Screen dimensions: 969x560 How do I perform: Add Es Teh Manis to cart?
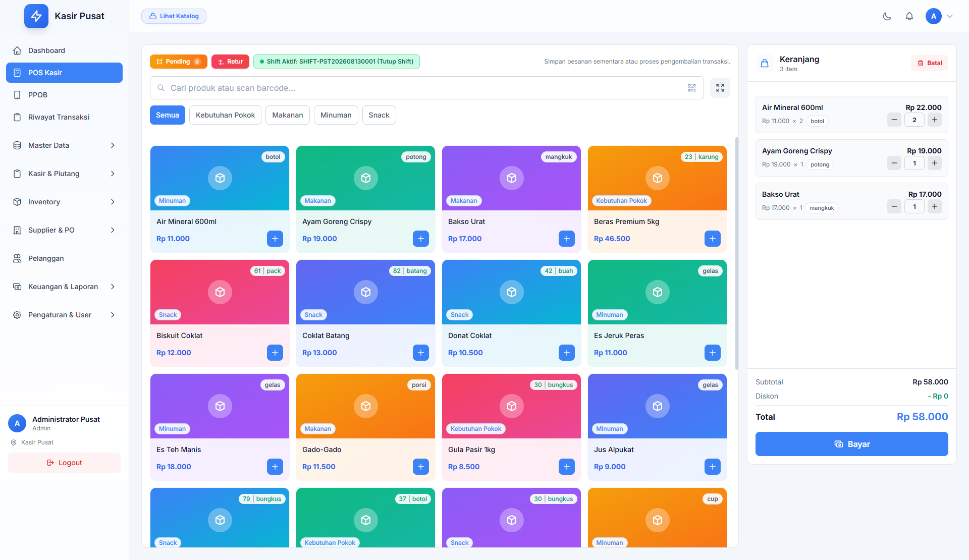[275, 467]
